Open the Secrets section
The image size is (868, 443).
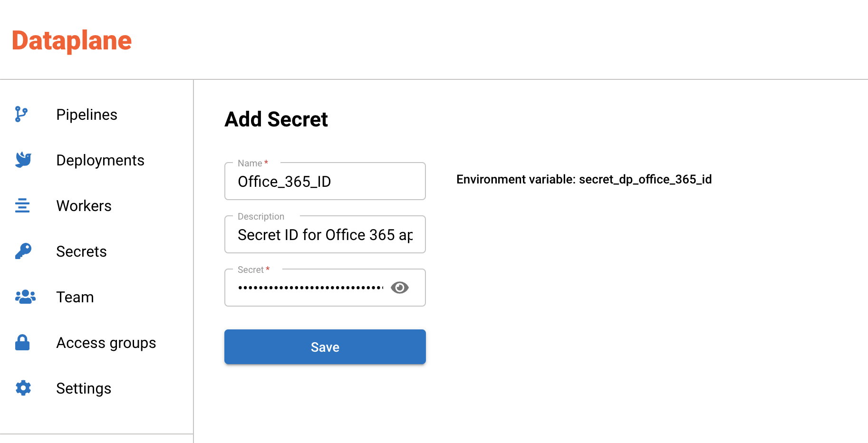[x=81, y=251]
